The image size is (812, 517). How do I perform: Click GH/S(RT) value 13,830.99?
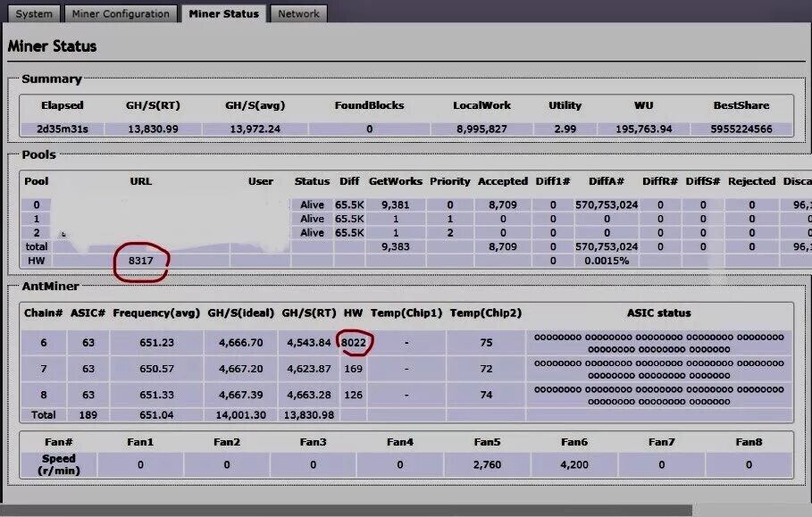[x=153, y=129]
